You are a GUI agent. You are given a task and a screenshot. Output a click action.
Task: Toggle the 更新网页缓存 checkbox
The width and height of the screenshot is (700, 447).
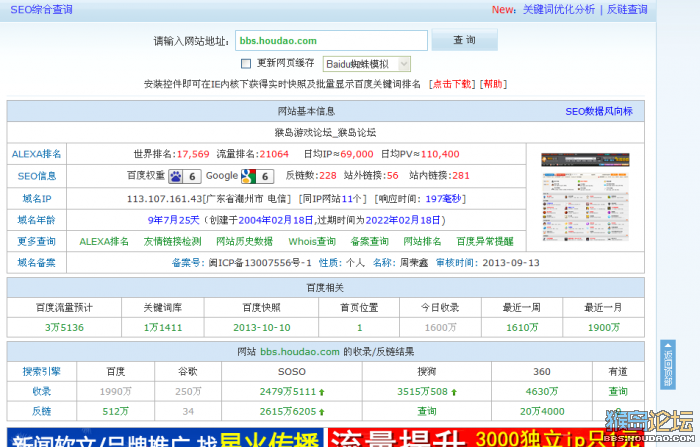tap(246, 64)
